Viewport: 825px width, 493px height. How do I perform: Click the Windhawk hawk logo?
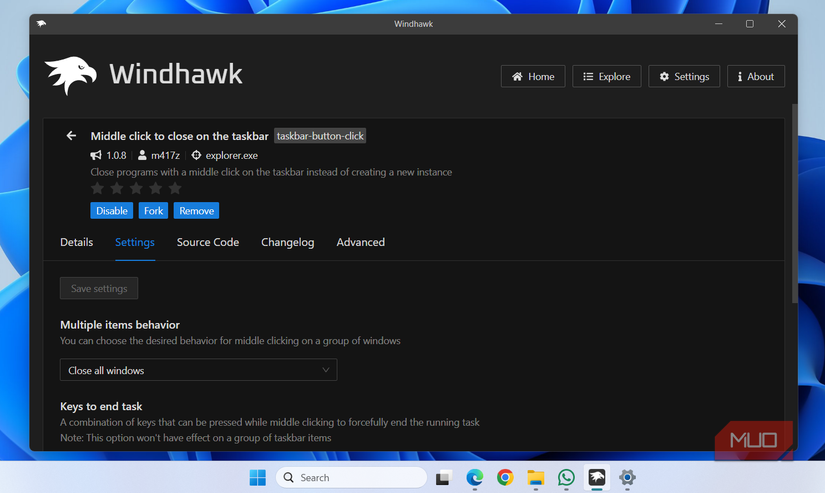point(71,75)
